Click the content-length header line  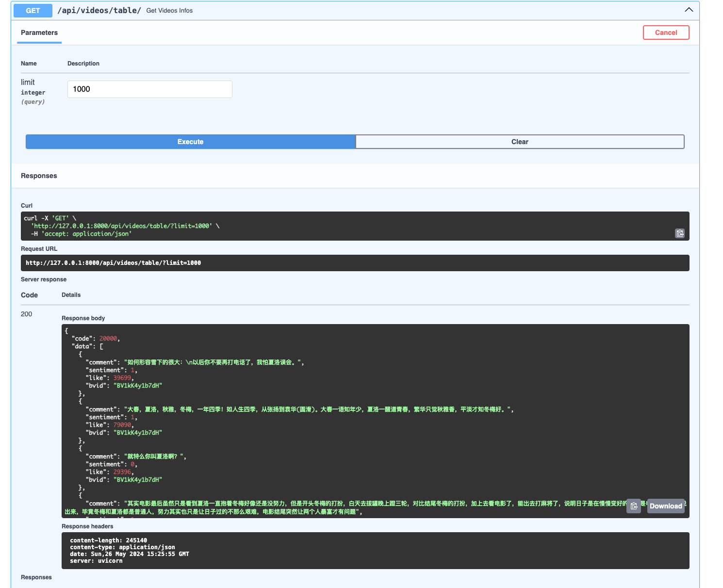pos(108,540)
